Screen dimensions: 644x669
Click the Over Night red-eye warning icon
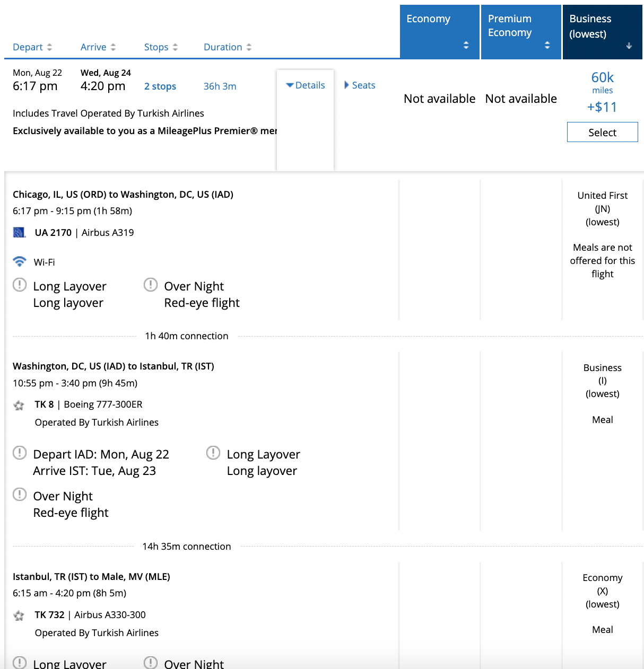point(150,285)
